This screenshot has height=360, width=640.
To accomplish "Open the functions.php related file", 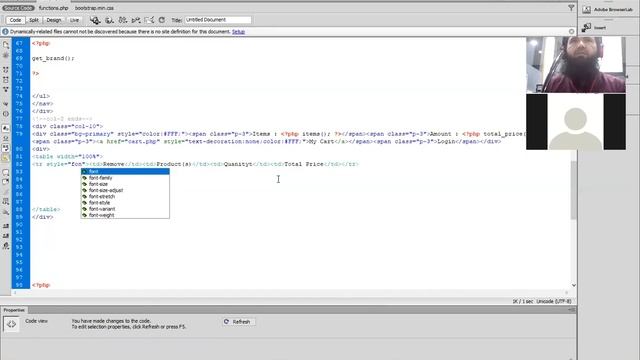I will coord(53,8).
